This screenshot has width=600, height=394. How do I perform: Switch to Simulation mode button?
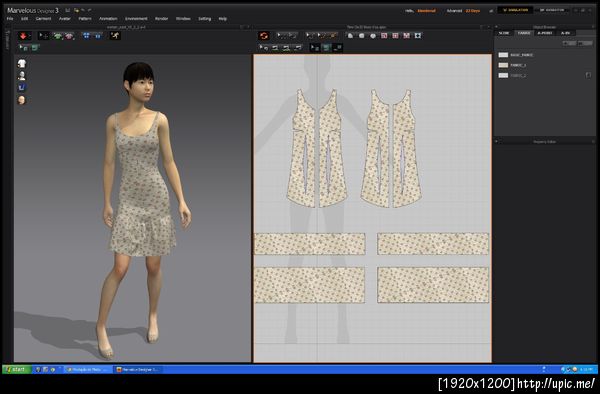point(515,10)
